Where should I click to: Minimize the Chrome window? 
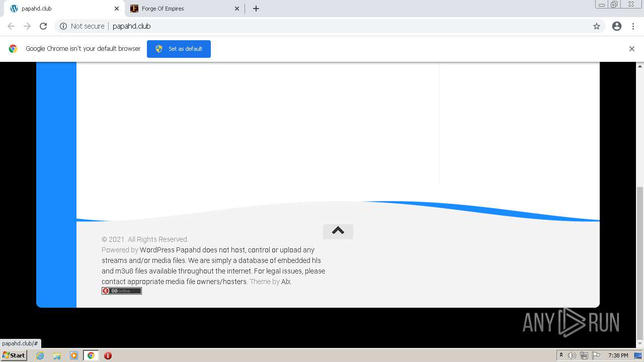[602, 5]
